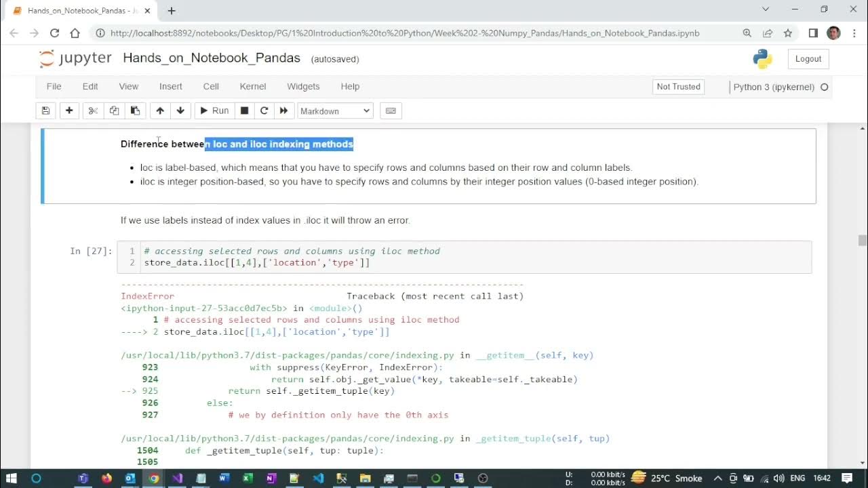Open the Chrome profile avatar
The image size is (868, 488).
pos(834,33)
